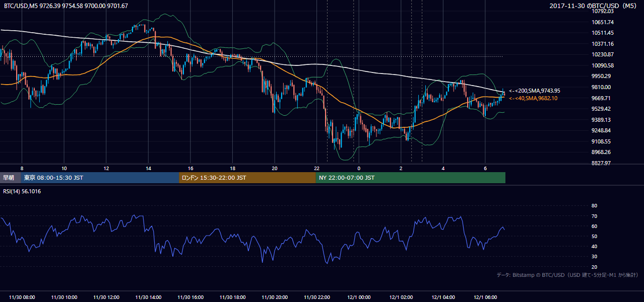Click hour label 12 under price chart
The image size is (644, 302).
106,168
